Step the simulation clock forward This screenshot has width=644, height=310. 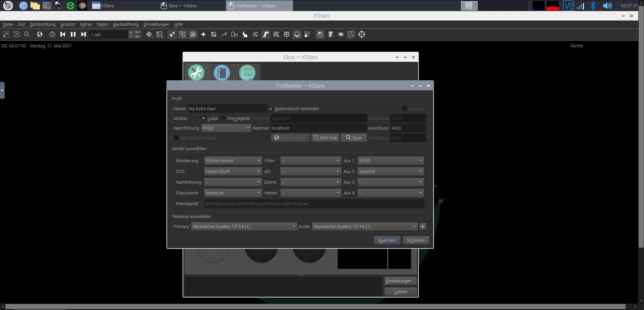pos(84,34)
